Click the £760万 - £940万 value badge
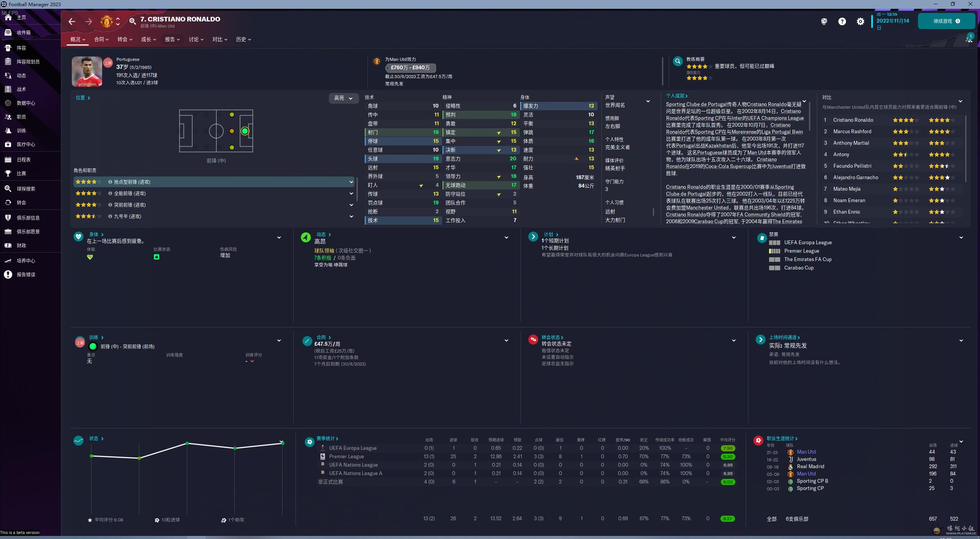The height and width of the screenshot is (539, 980). (410, 68)
